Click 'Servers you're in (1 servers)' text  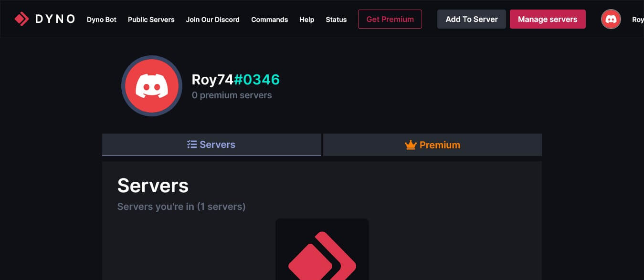coord(181,207)
